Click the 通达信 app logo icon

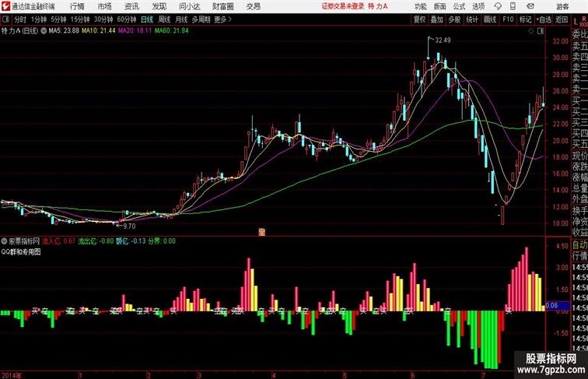coord(5,6)
